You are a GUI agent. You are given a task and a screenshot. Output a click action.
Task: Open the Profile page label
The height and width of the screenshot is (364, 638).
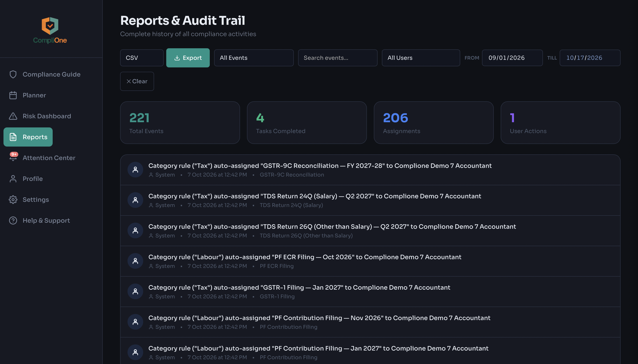[33, 179]
